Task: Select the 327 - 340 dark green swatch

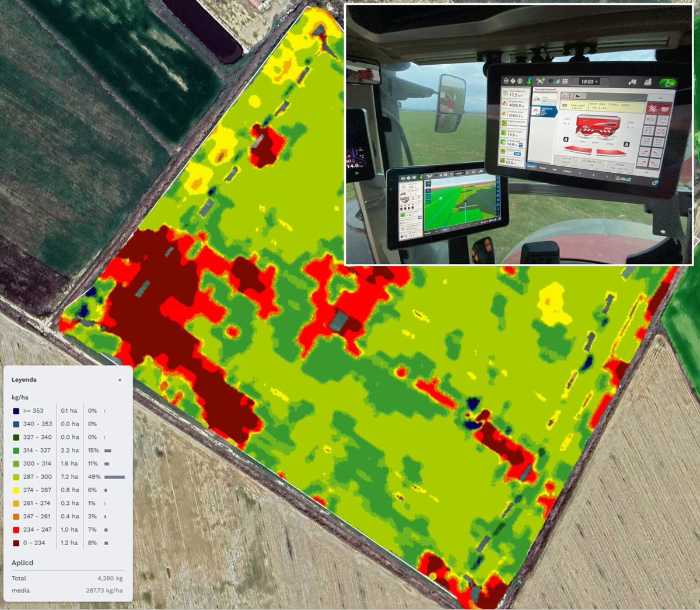Action: [16, 437]
